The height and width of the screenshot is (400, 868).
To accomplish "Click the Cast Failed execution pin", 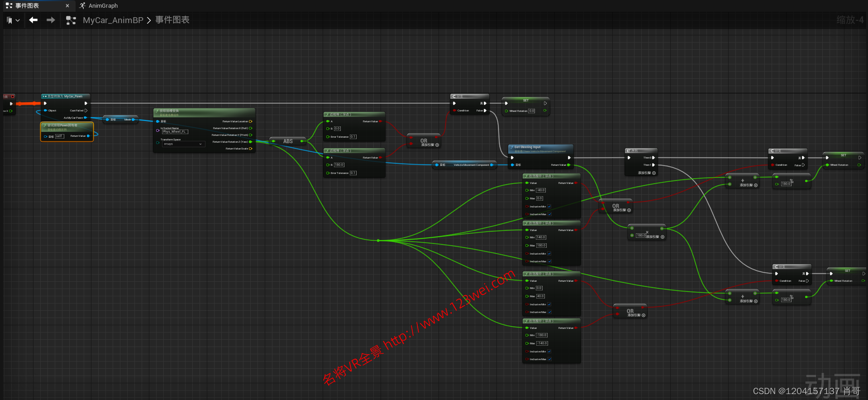I will coord(86,111).
